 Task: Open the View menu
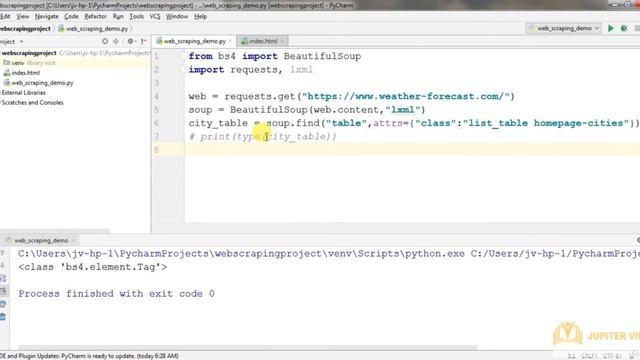[22, 16]
